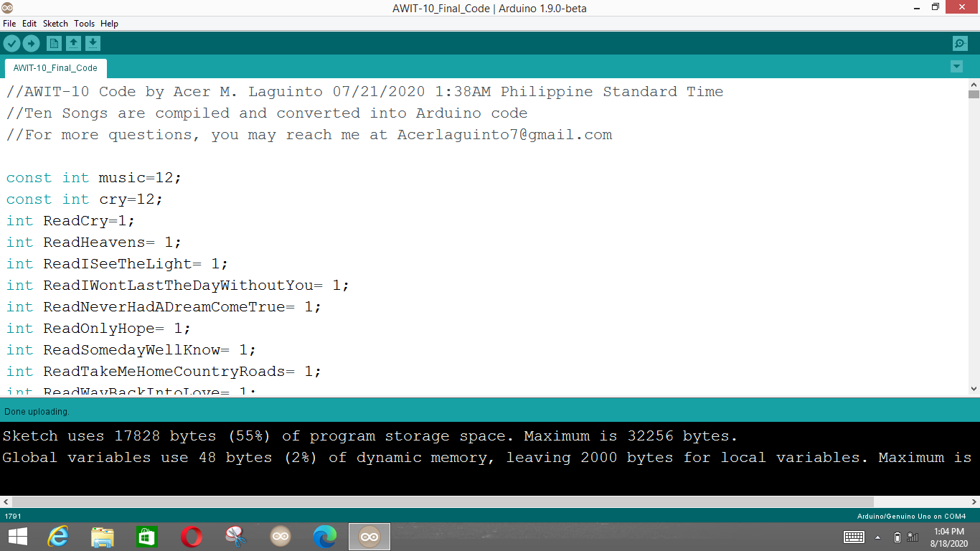
Task: Show hidden system tray icons
Action: [x=878, y=537]
